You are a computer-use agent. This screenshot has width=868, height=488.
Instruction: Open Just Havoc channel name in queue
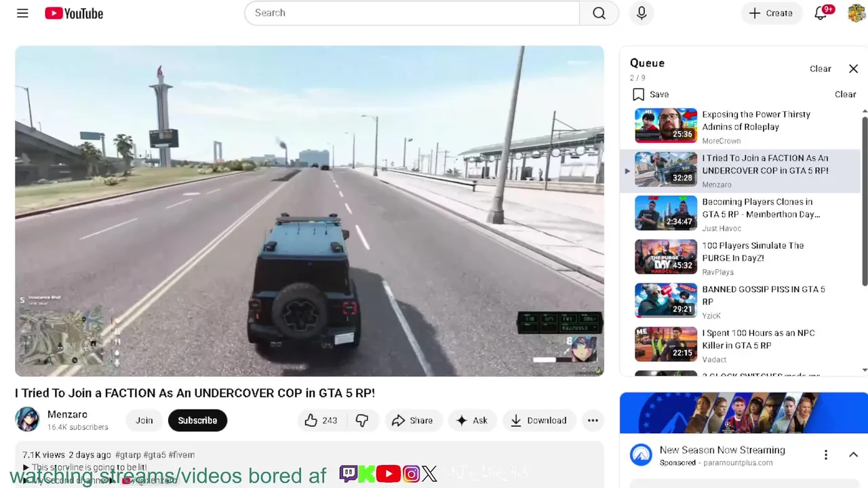[x=722, y=228]
